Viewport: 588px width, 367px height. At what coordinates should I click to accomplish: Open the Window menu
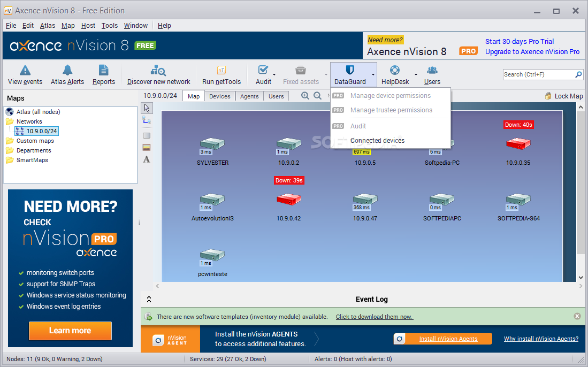click(x=136, y=26)
